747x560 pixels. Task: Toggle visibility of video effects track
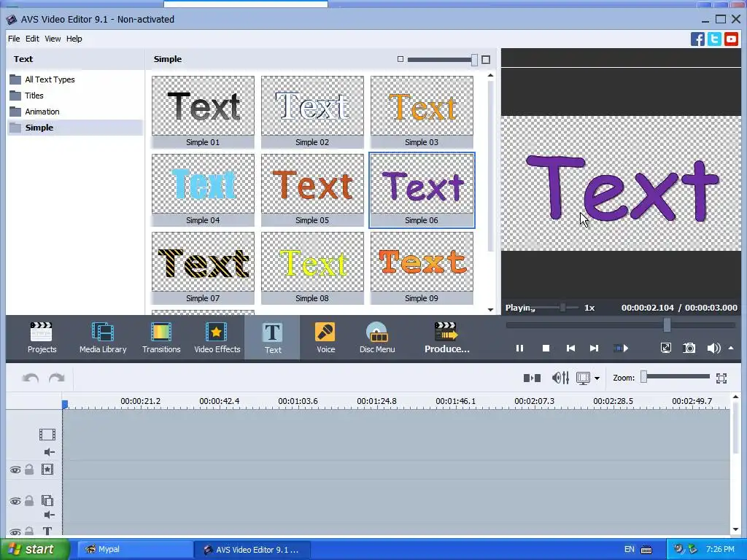15,470
